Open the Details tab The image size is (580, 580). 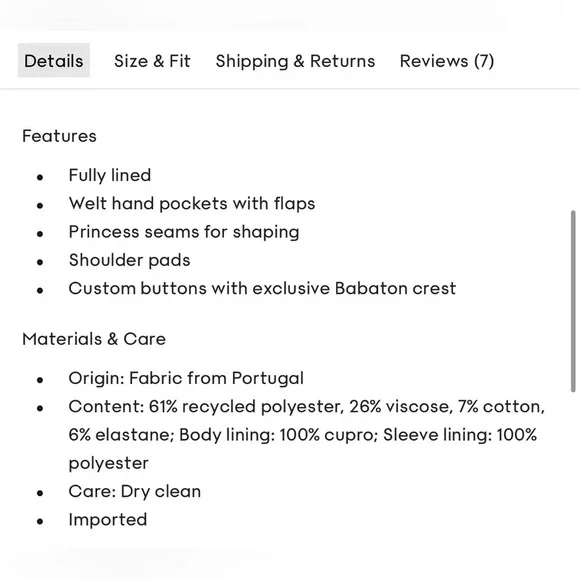point(54,60)
